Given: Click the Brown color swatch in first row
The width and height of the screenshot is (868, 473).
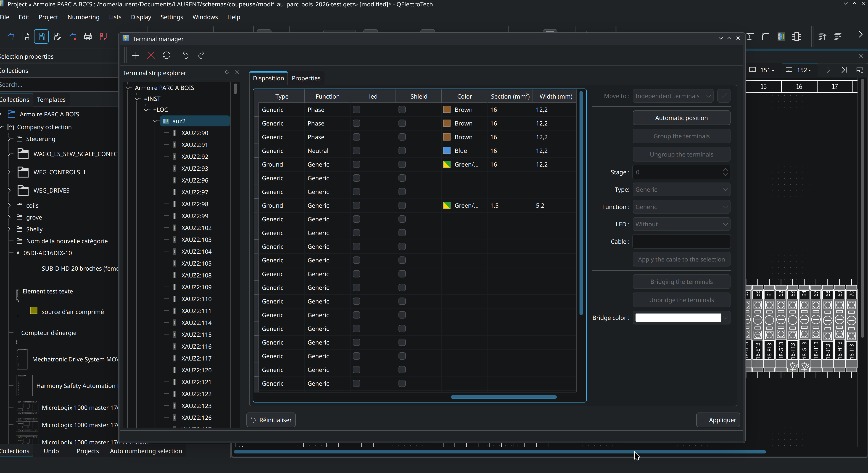Looking at the screenshot, I should 447,110.
